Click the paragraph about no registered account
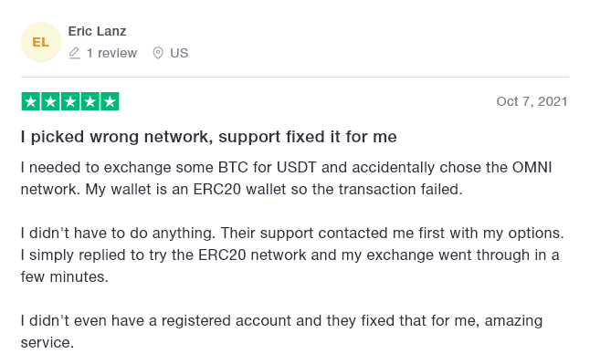The image size is (590, 364). tap(282, 331)
